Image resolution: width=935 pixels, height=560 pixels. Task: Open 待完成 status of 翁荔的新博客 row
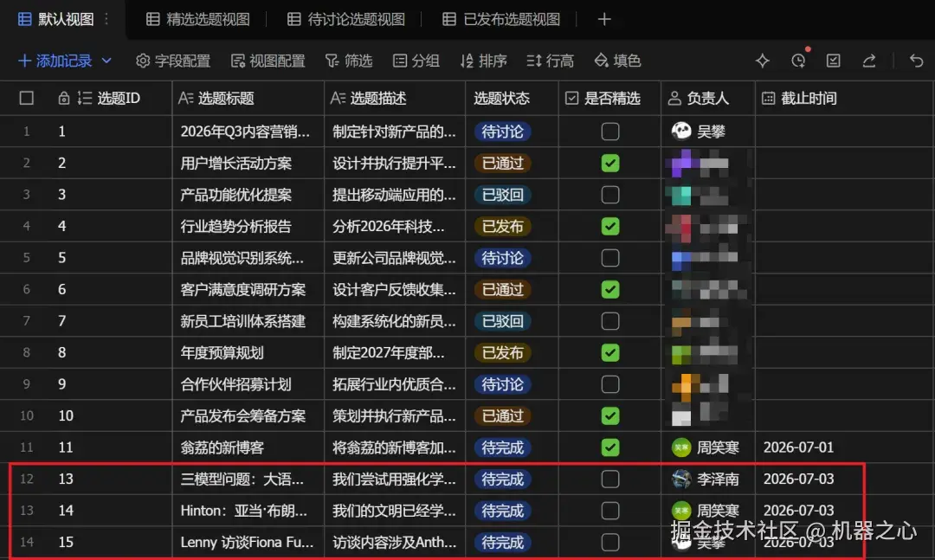pos(503,447)
